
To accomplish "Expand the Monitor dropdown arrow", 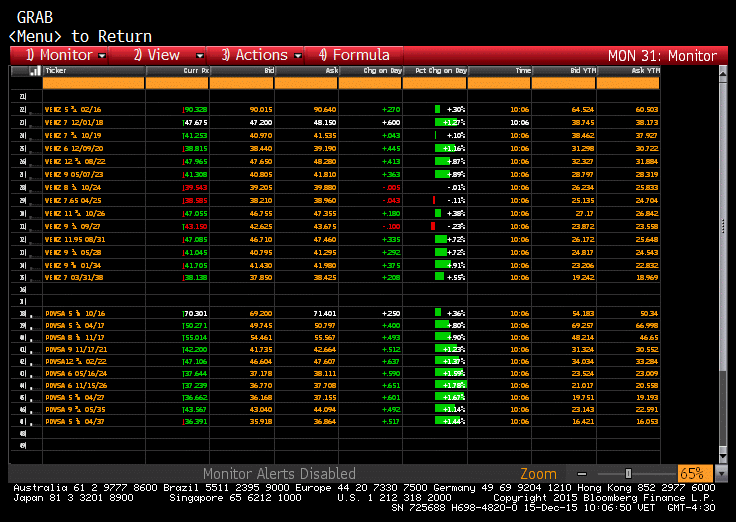I will 102,56.
